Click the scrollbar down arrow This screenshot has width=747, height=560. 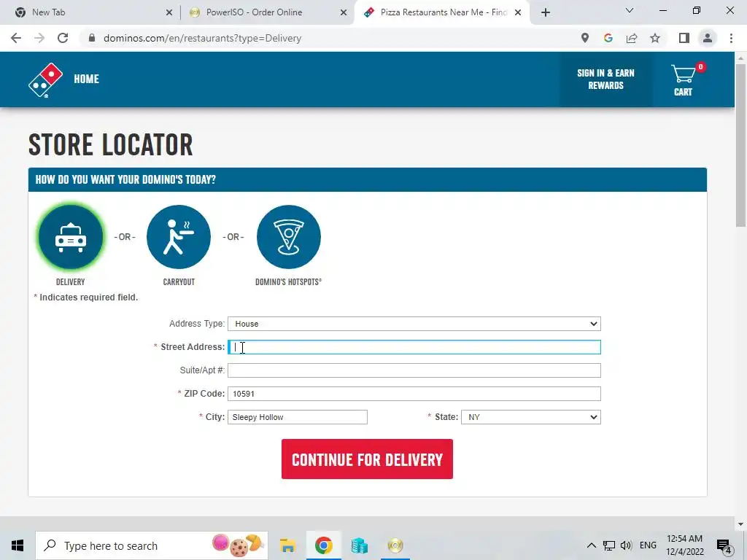[x=740, y=524]
